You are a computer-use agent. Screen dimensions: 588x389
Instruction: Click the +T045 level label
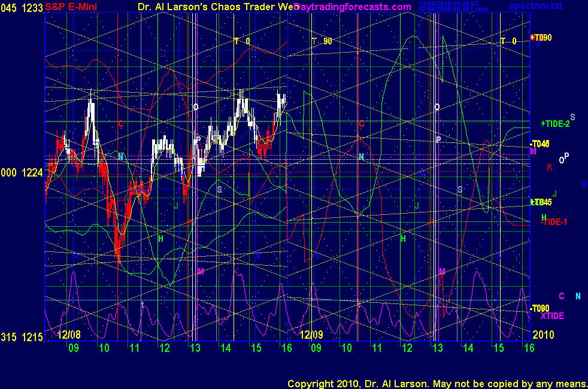541,202
